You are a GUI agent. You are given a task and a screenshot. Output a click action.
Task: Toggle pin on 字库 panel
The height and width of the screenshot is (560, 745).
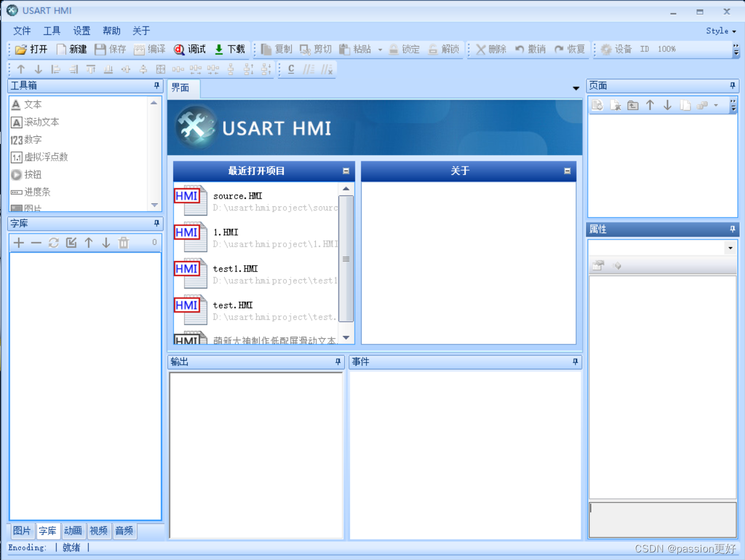click(157, 223)
